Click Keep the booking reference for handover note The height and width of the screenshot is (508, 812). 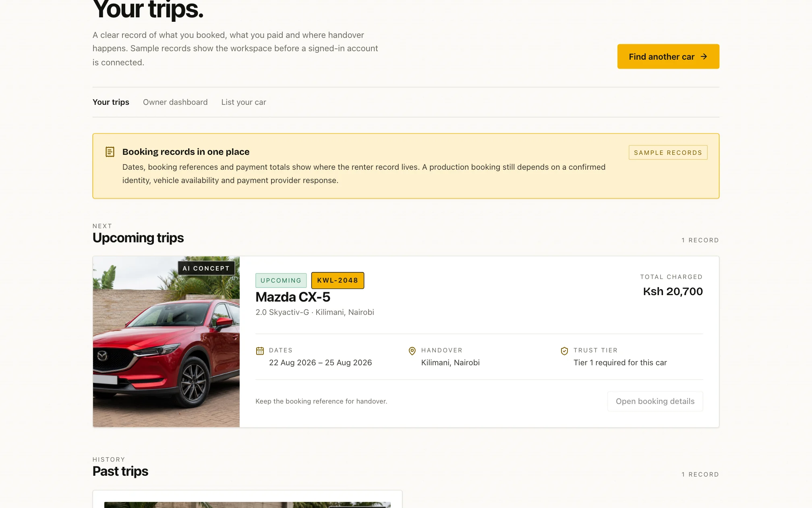click(x=321, y=401)
